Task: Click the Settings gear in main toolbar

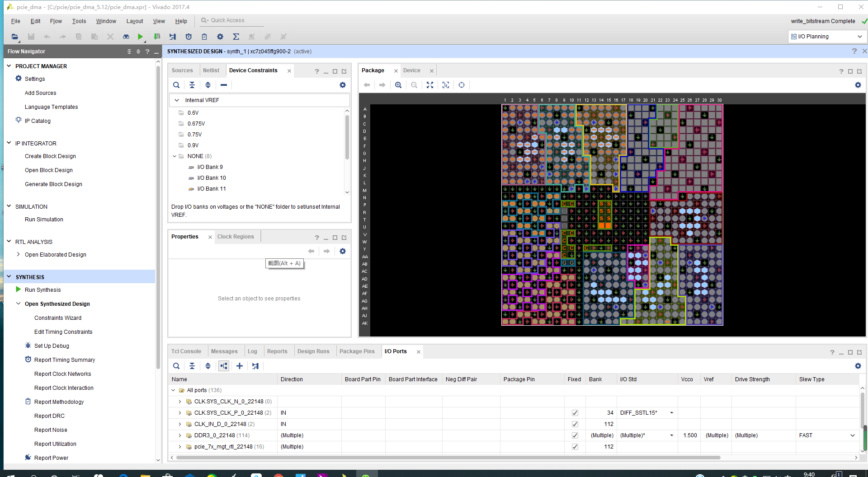Action: point(220,37)
